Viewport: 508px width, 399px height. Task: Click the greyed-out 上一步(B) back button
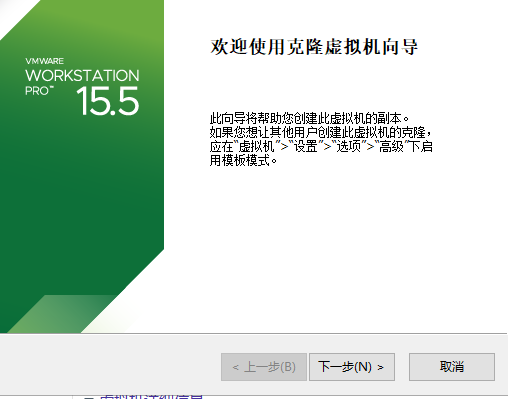[x=264, y=367]
